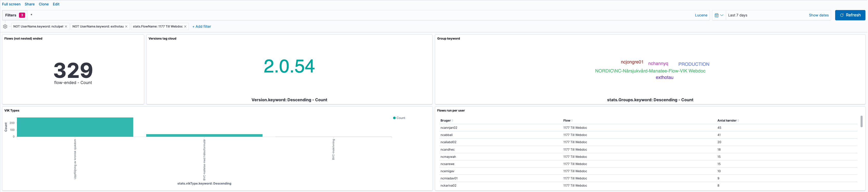The width and height of the screenshot is (868, 192).
Task: Select PRODUCTION tag in Group keyword cloud
Action: click(x=694, y=64)
